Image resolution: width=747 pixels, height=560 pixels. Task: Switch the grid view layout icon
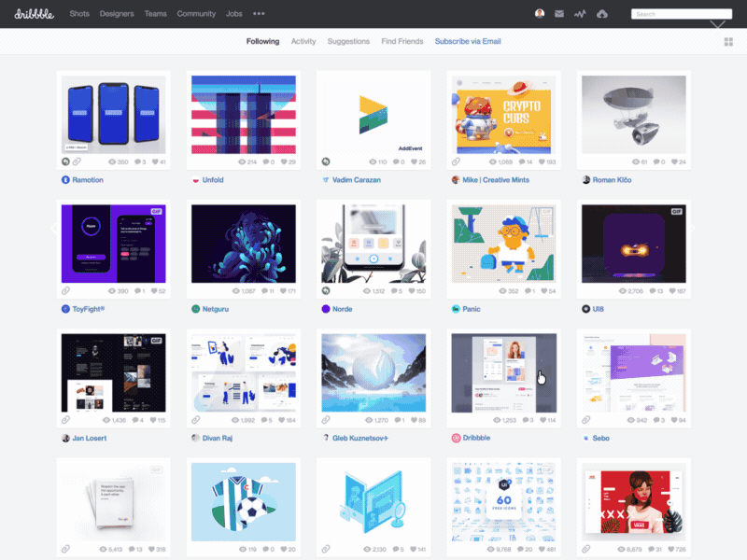pos(728,42)
